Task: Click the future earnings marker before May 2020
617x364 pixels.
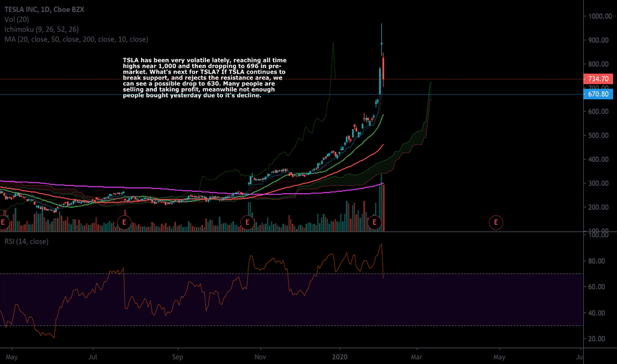Action: coord(496,222)
